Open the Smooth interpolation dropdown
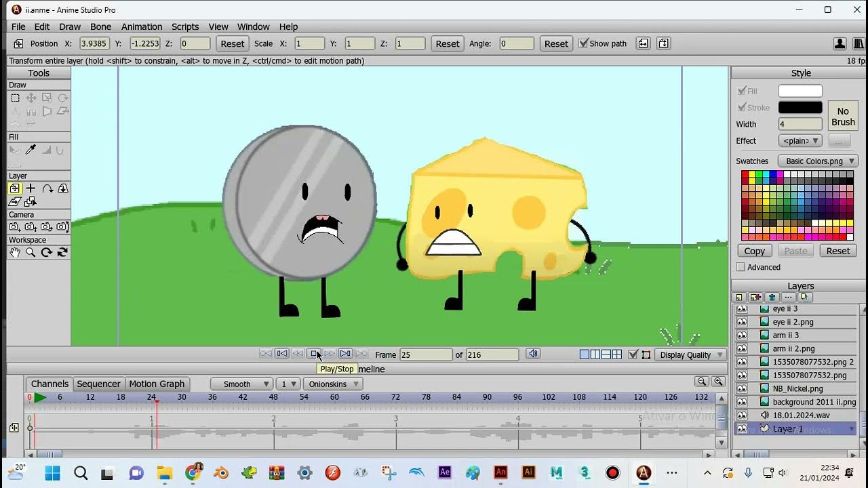This screenshot has height=488, width=868. click(242, 384)
